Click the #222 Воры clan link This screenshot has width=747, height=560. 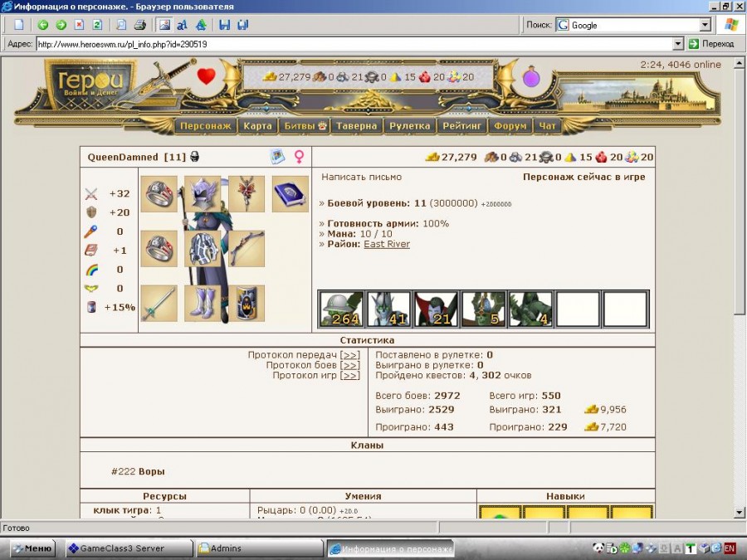138,471
